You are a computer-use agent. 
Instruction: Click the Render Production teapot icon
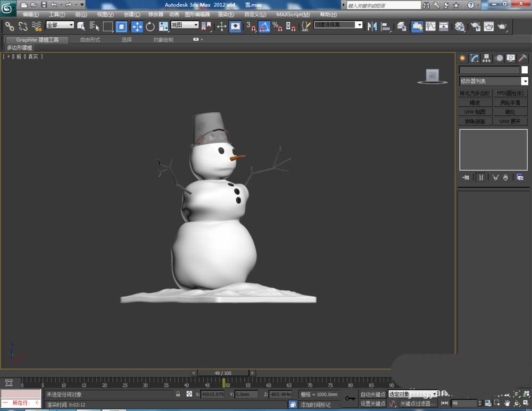tap(502, 27)
